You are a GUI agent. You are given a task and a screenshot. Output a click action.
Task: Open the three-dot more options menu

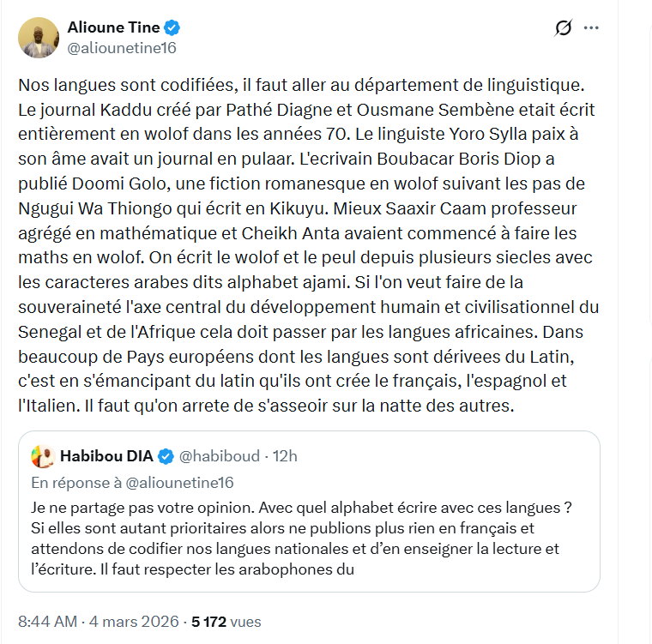click(x=591, y=27)
